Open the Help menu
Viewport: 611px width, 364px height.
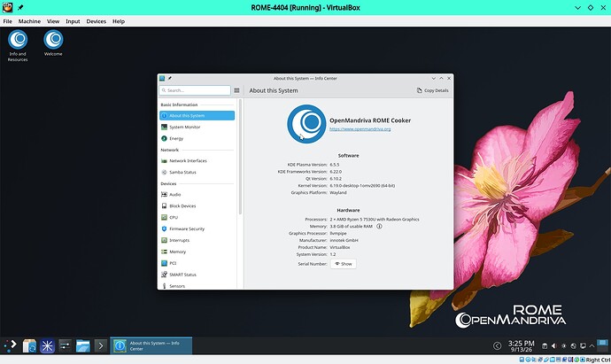[119, 21]
